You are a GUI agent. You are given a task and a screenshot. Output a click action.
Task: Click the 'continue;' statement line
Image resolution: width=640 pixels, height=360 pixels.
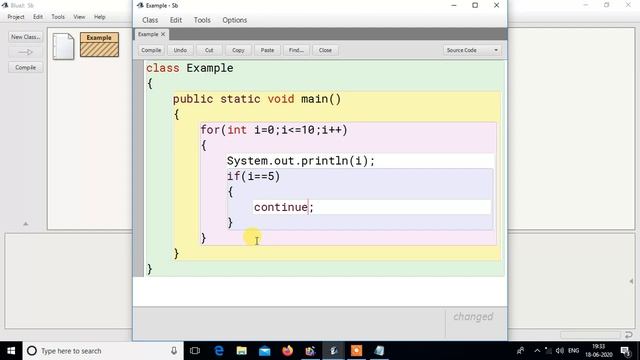284,207
